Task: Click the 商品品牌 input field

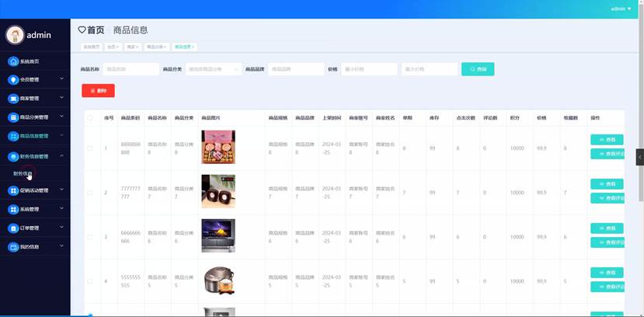Action: (x=296, y=69)
